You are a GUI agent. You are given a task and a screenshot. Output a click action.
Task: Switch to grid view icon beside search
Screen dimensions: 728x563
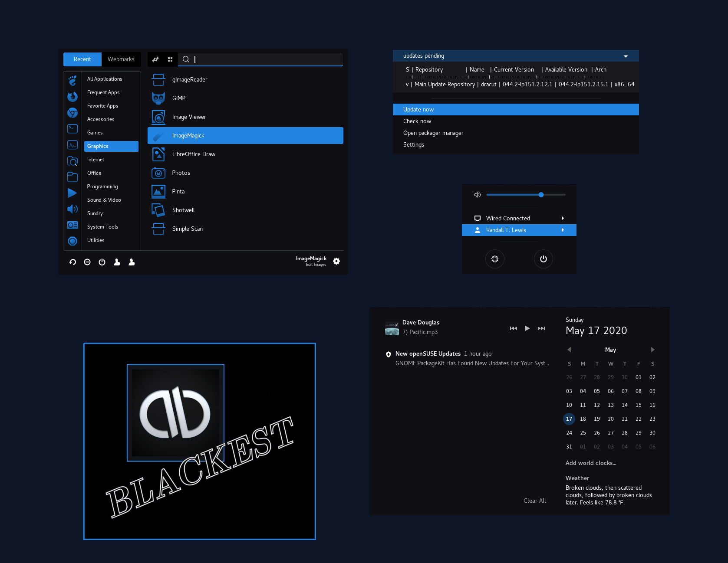pos(170,59)
